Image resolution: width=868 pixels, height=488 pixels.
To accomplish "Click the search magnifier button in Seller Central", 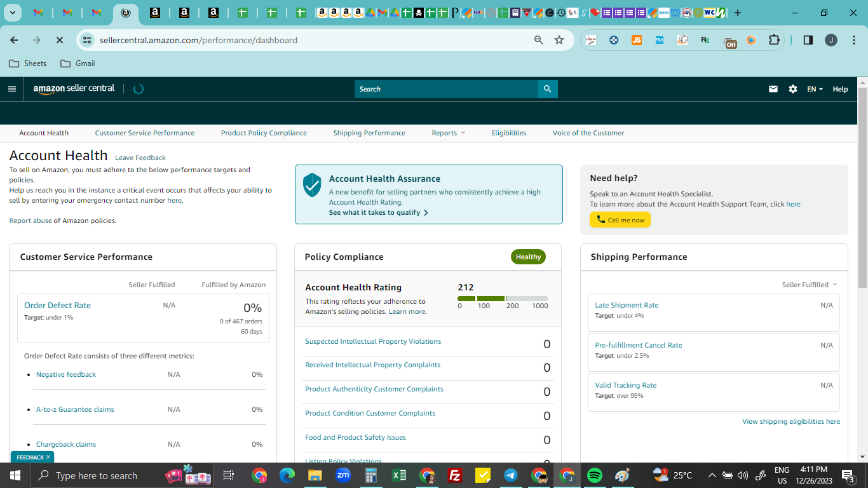I will click(x=548, y=89).
